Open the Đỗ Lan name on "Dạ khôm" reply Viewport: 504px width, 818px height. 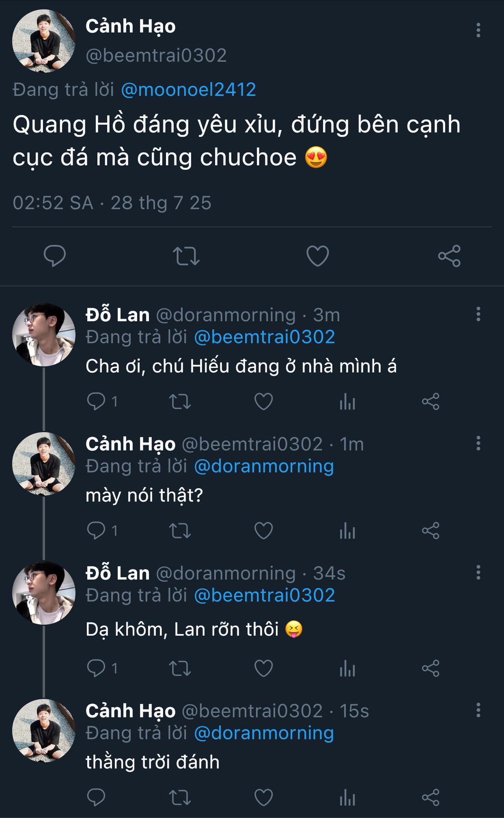click(x=117, y=573)
